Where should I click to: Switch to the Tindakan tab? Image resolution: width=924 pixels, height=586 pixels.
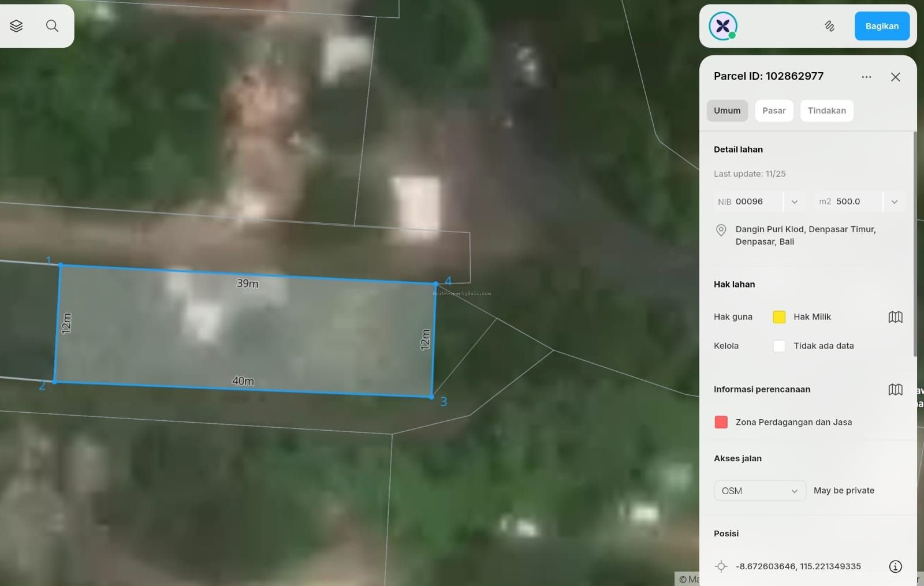point(826,111)
